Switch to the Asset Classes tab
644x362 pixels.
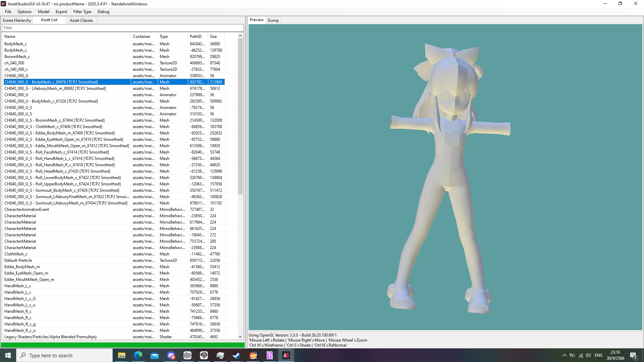tap(81, 20)
